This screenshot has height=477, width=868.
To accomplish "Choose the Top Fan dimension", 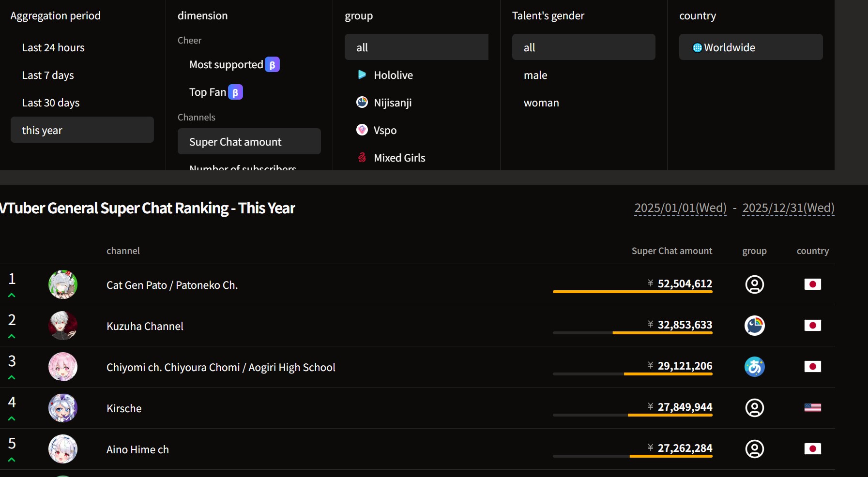I will pyautogui.click(x=208, y=92).
